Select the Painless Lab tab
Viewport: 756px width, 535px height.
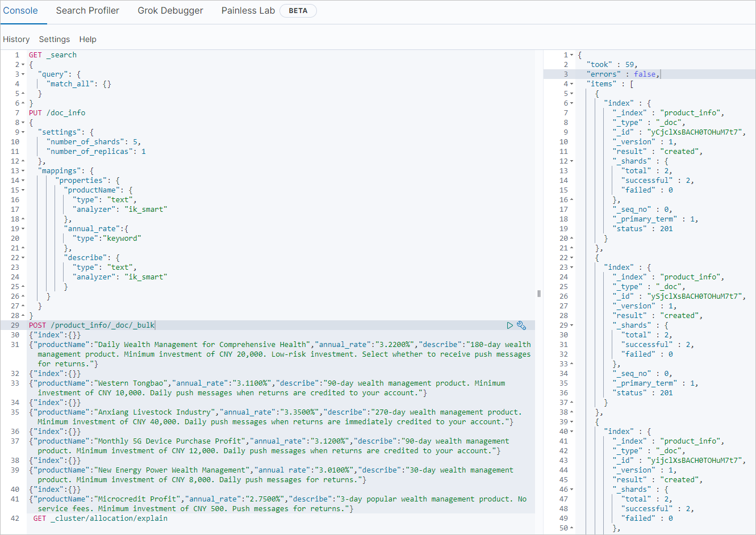[x=248, y=11]
